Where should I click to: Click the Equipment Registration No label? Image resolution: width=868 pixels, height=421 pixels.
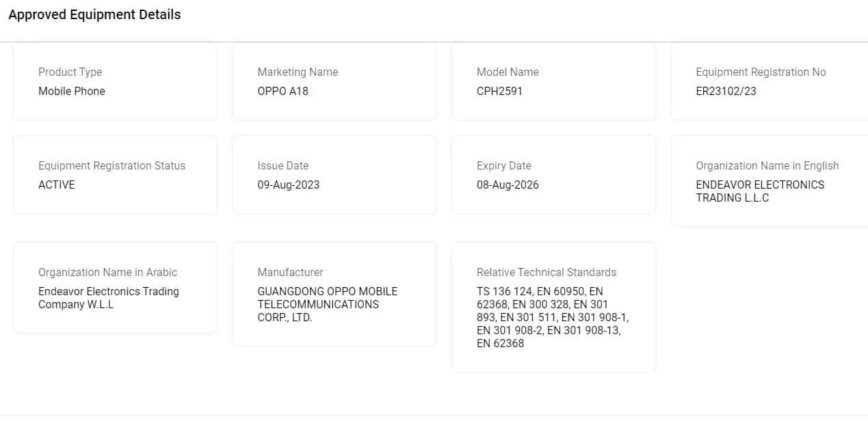761,72
